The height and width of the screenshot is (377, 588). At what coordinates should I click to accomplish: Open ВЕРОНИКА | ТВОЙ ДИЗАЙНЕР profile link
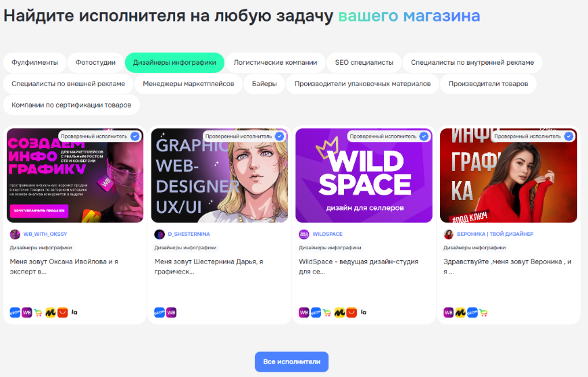495,234
